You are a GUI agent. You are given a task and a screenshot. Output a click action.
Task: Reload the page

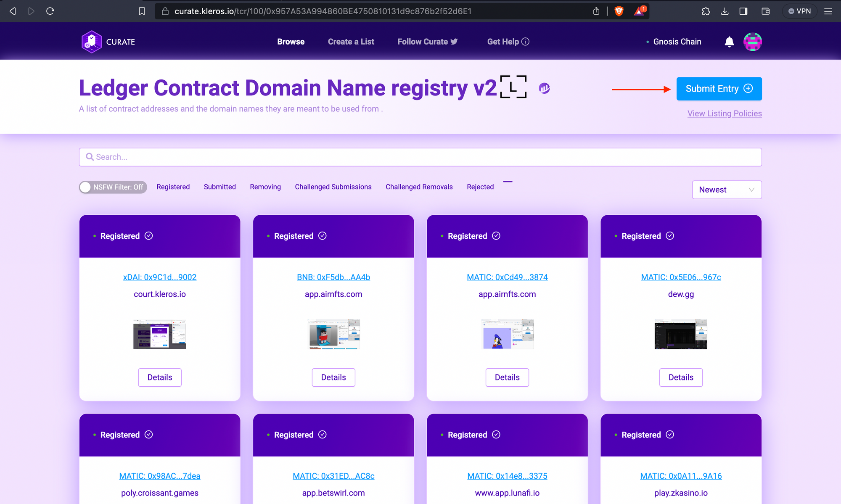pyautogui.click(x=50, y=11)
